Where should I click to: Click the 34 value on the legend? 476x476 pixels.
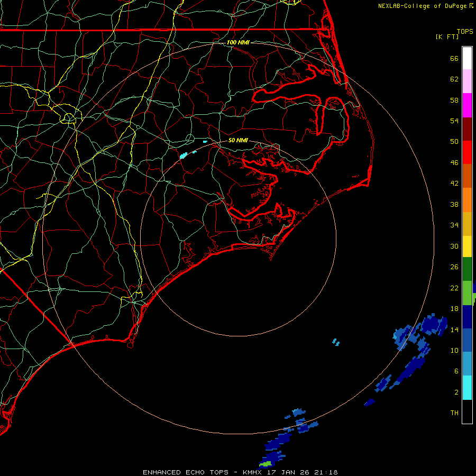coord(454,225)
